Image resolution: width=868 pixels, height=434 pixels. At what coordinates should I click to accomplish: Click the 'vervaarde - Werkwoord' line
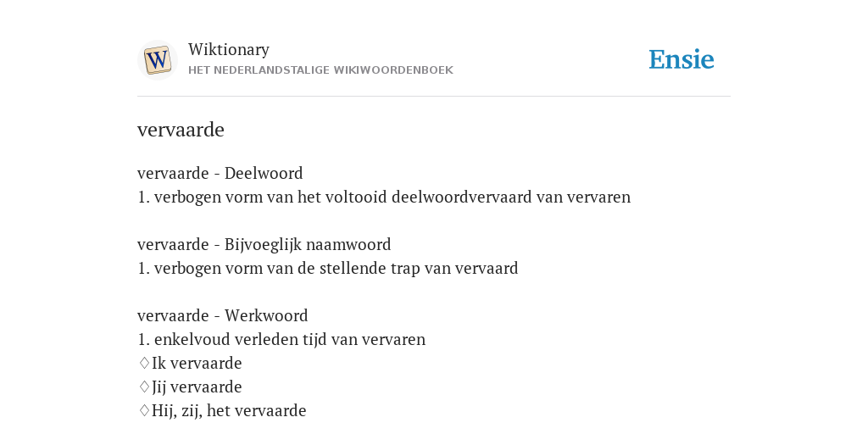(x=223, y=315)
